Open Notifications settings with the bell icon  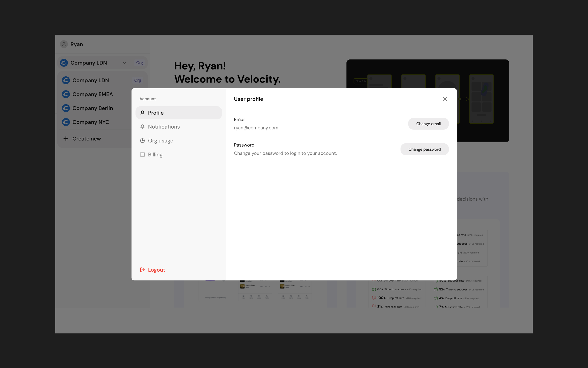point(143,127)
